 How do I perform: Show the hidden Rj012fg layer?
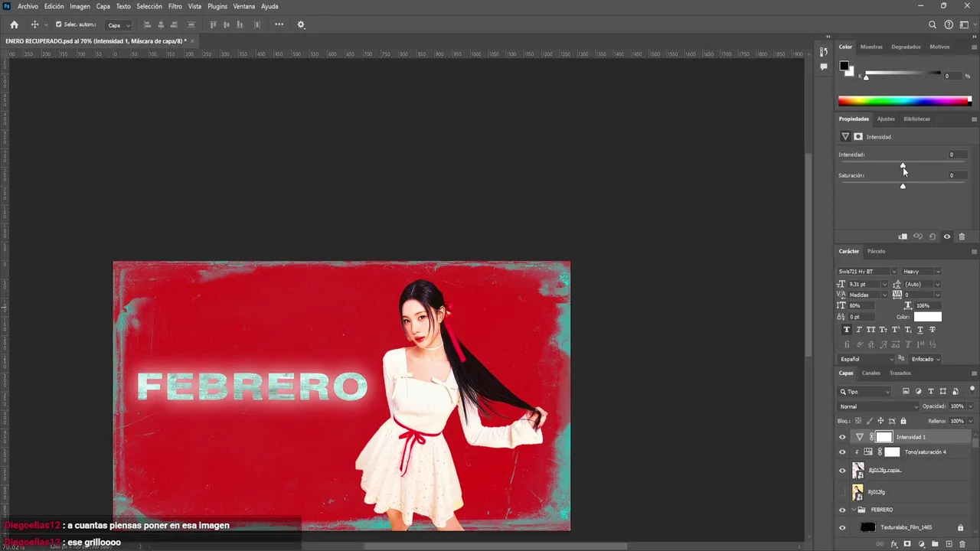(x=842, y=492)
